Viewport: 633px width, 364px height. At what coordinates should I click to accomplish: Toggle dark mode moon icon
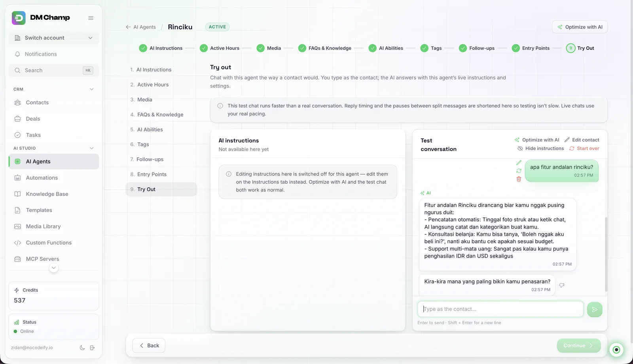(82, 348)
